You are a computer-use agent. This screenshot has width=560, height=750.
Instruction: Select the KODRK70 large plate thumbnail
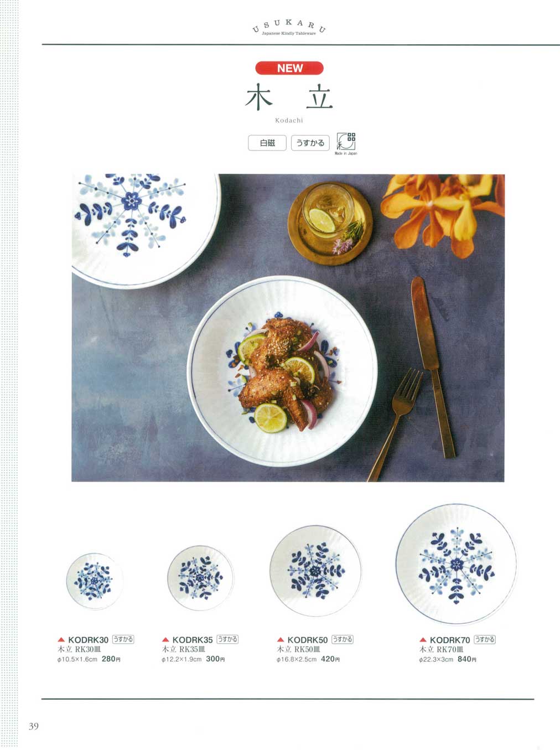click(x=457, y=564)
